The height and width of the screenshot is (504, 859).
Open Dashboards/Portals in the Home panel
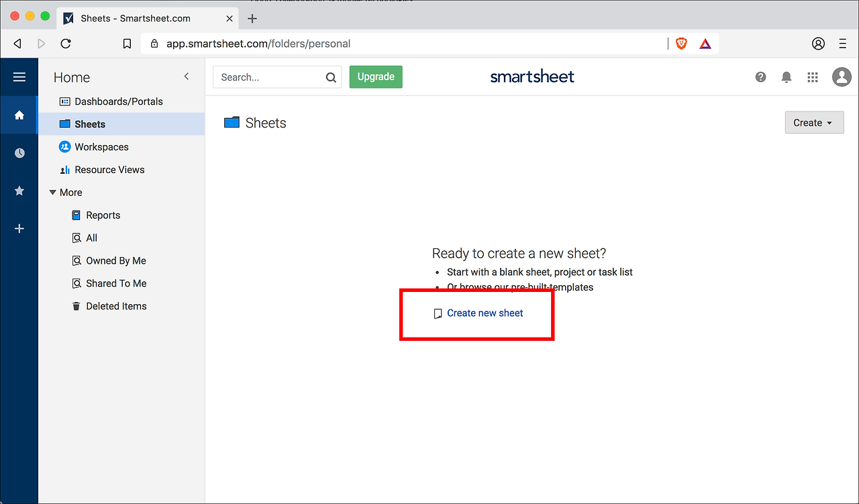click(111, 101)
